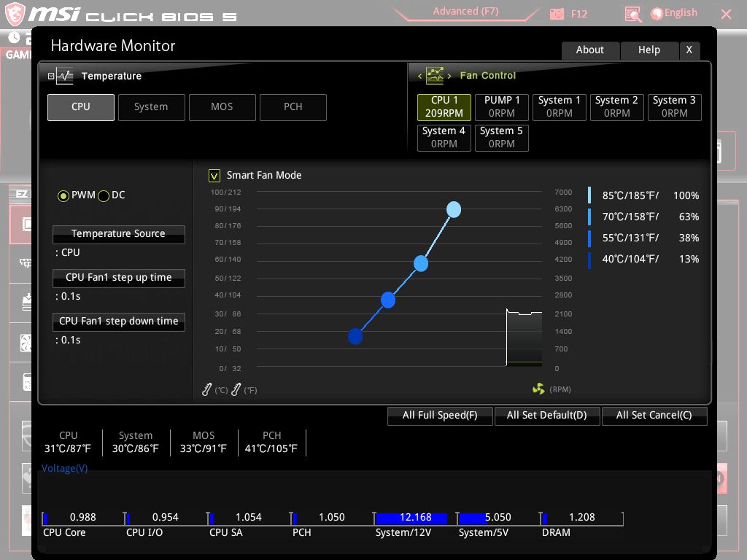This screenshot has height=560, width=747.
Task: Open the search icon in top bar
Action: [x=633, y=14]
